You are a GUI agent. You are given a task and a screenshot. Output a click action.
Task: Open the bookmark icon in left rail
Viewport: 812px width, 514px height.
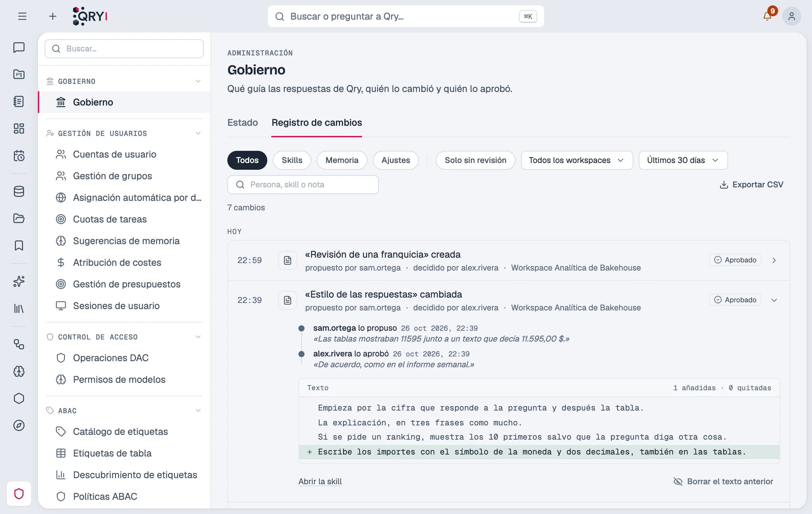pos(19,246)
